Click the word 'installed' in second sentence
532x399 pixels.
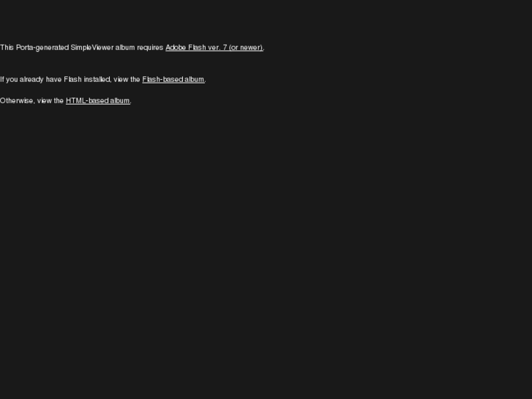click(x=97, y=80)
